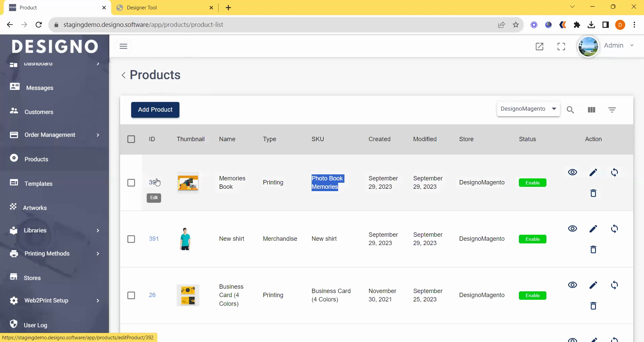This screenshot has width=644, height=342.
Task: Open the external link icon in header
Action: [539, 46]
